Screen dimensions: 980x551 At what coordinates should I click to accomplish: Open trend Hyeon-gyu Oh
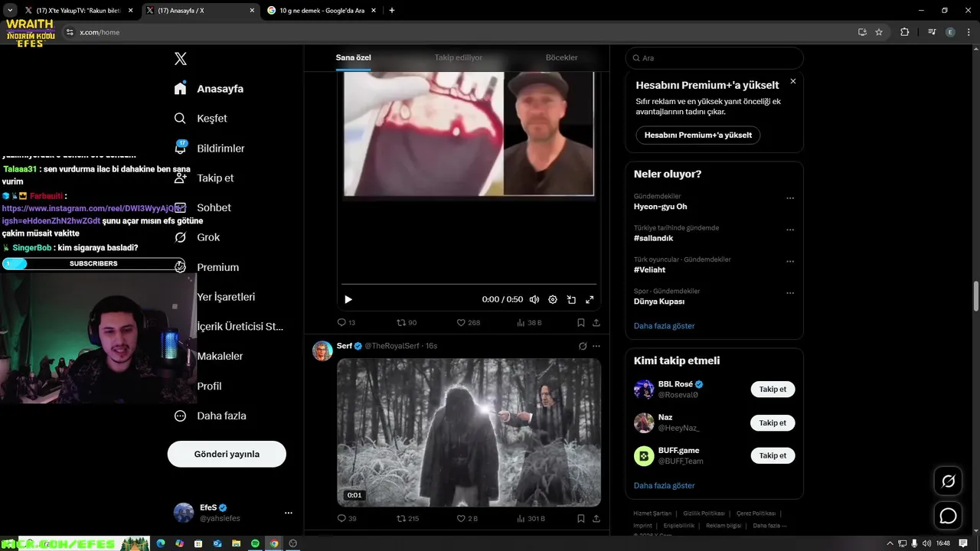[660, 207]
